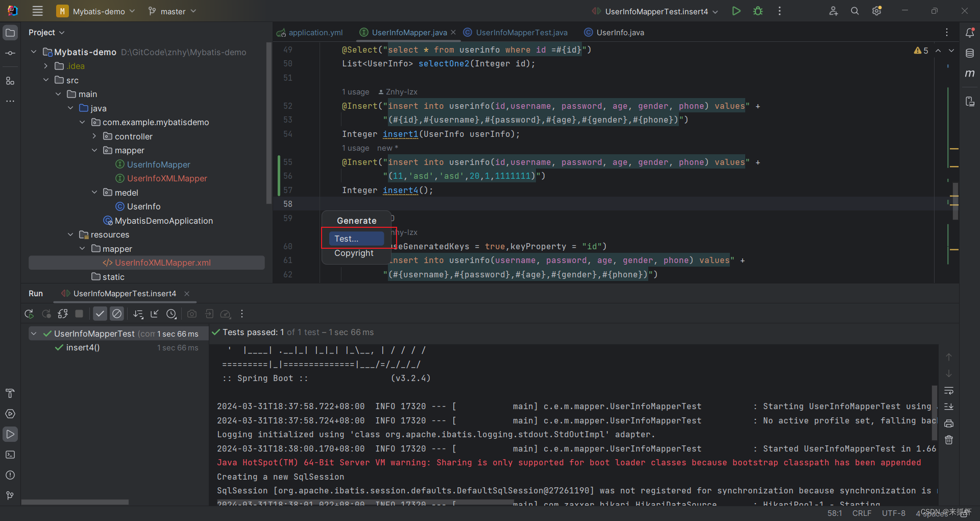This screenshot has width=980, height=521.
Task: Expand the .idea folder
Action: tap(46, 66)
